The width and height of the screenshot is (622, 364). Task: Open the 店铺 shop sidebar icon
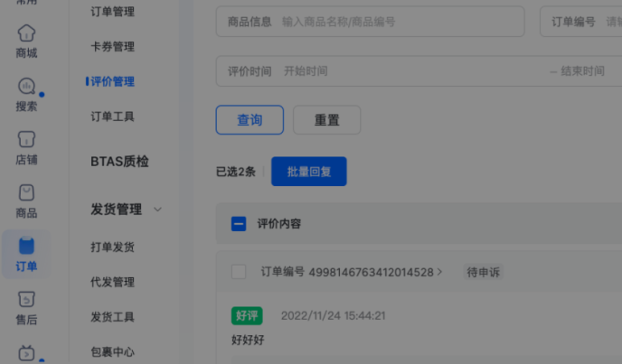point(26,147)
